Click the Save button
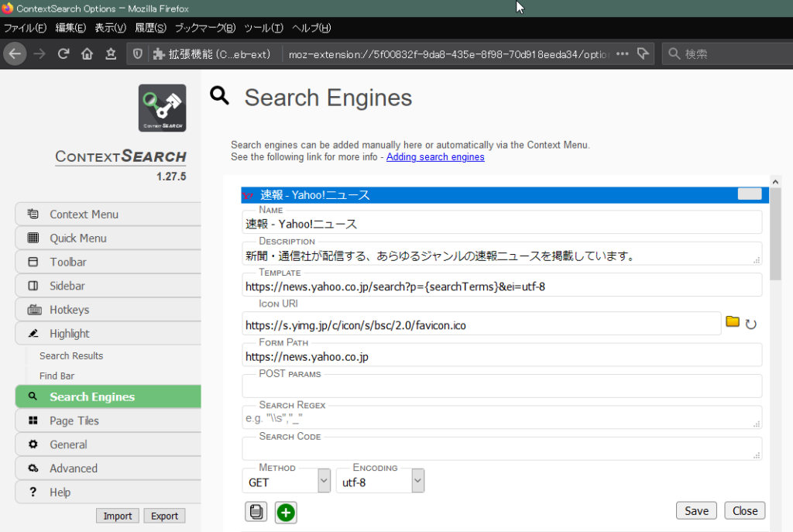This screenshot has height=532, width=793. click(x=695, y=510)
